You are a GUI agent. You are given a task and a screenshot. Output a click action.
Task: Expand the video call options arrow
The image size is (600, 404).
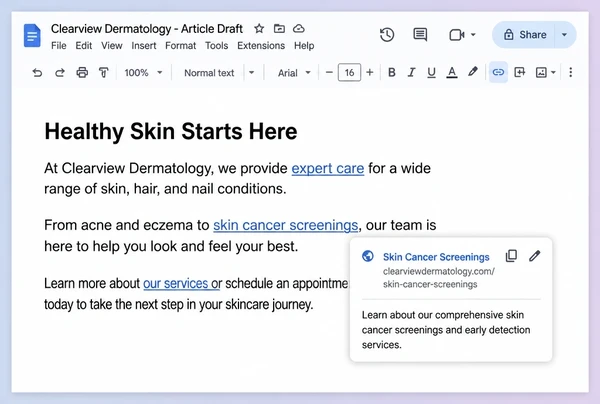(473, 35)
